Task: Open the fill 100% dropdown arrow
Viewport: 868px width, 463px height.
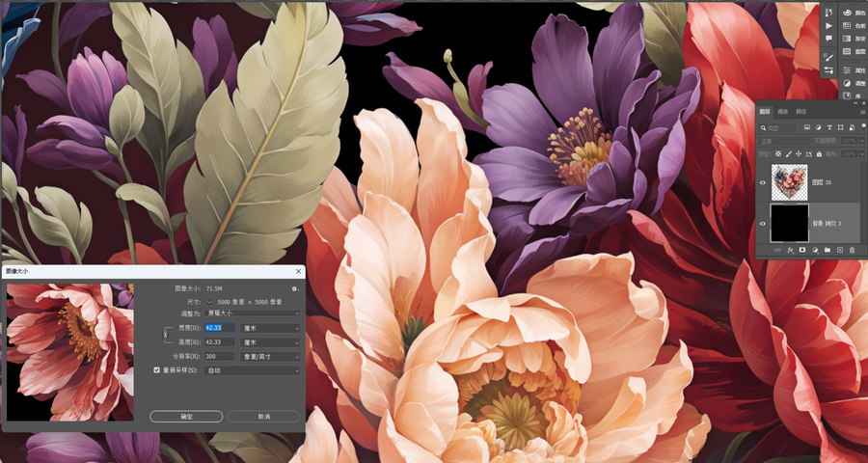Action: (862, 153)
